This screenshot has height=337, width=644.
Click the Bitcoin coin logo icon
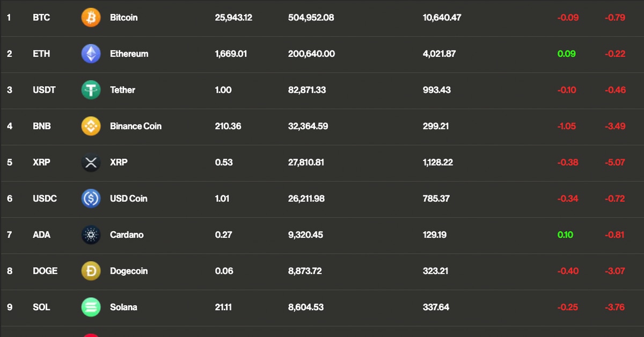91,17
